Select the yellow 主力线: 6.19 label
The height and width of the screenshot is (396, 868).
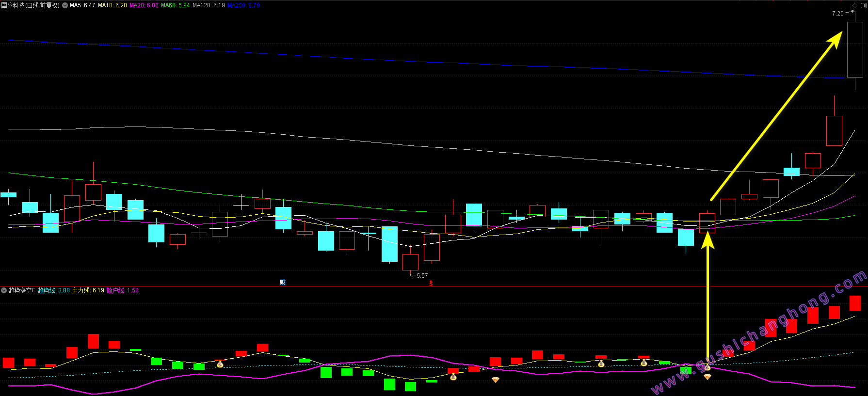(x=88, y=290)
